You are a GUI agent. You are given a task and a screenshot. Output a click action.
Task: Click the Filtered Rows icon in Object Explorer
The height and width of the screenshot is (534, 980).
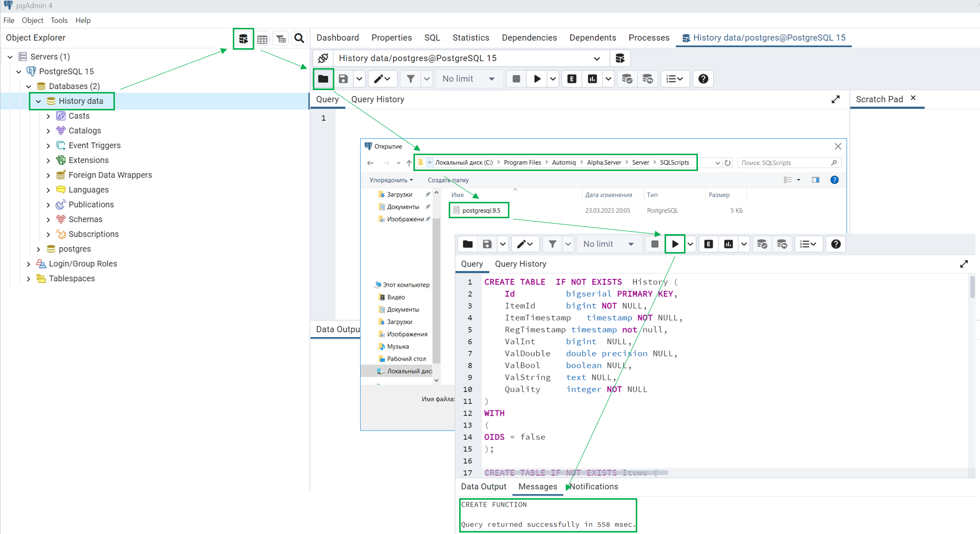281,39
